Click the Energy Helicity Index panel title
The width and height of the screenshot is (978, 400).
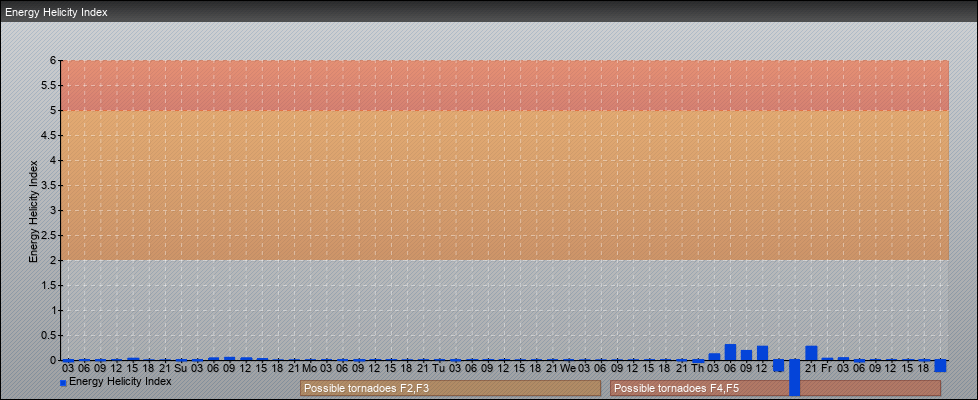56,12
